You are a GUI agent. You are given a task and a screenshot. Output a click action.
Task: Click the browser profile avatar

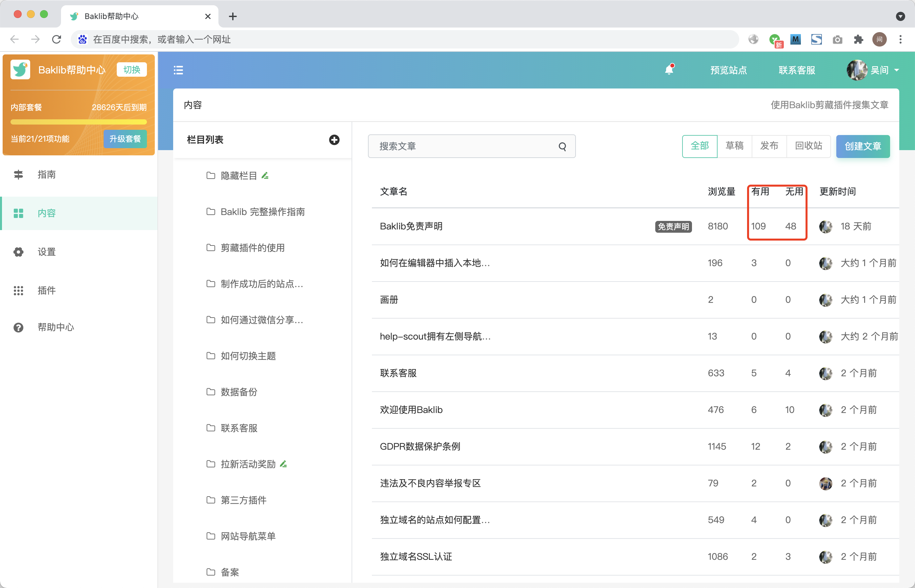tap(880, 39)
